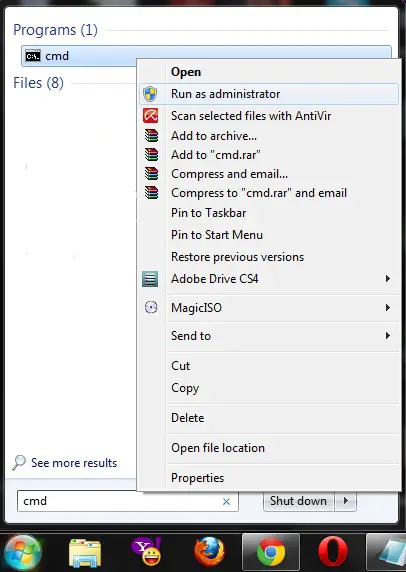Choose Open file location
This screenshot has height=572, width=406.
click(218, 448)
